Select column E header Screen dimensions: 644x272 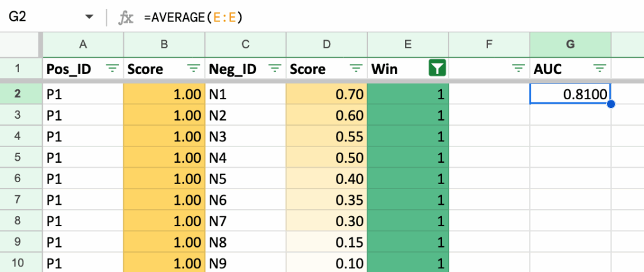coord(408,44)
